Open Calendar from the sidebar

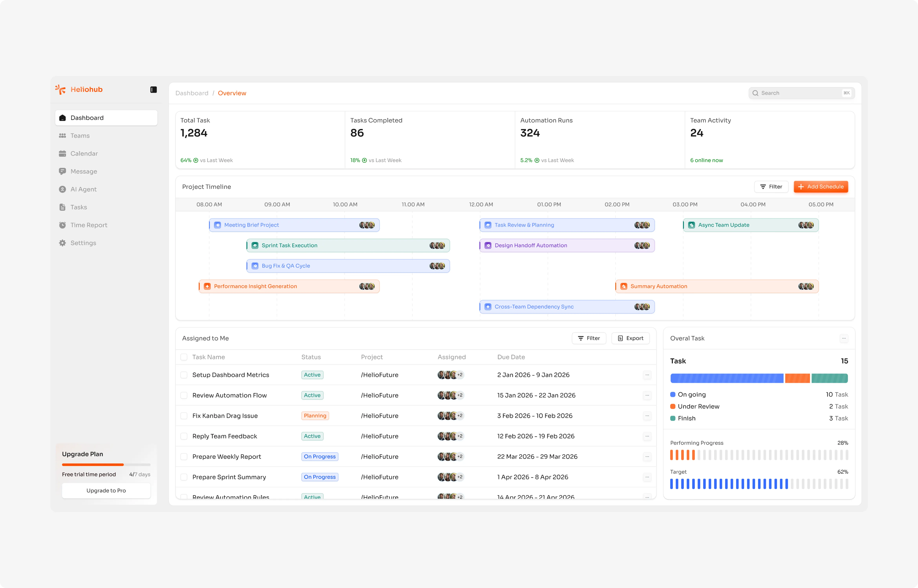point(84,153)
